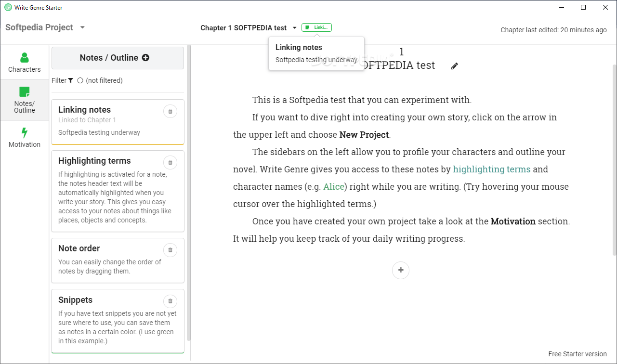
Task: Open the Softpedia Project dropdown arrow
Action: 82,27
